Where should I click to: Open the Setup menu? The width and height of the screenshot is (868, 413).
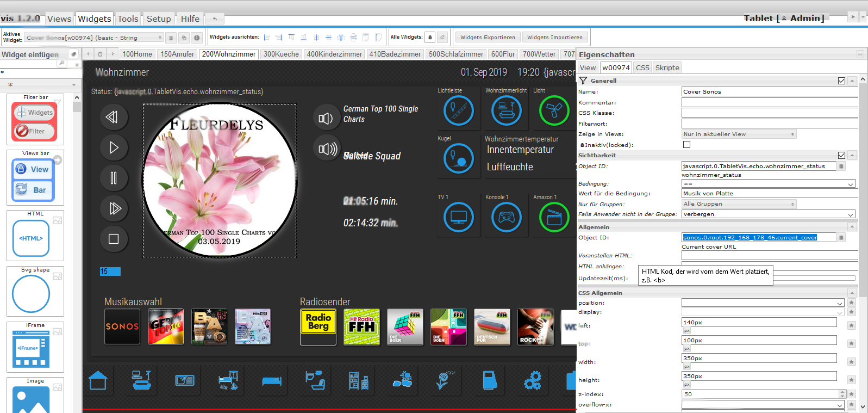point(159,19)
